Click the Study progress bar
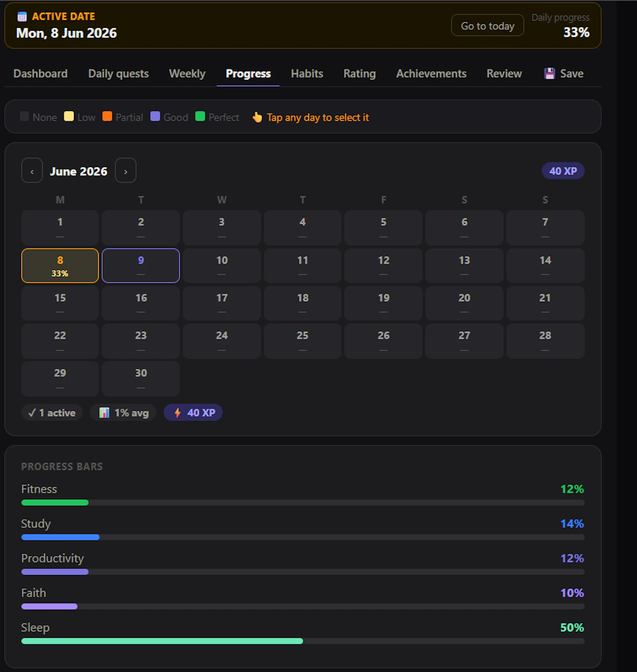The width and height of the screenshot is (637, 672). point(303,537)
